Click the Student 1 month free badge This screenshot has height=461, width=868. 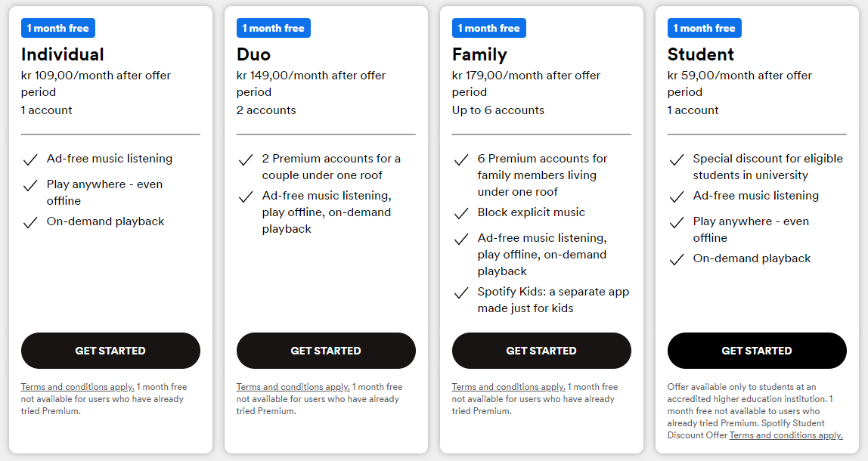pyautogui.click(x=704, y=28)
